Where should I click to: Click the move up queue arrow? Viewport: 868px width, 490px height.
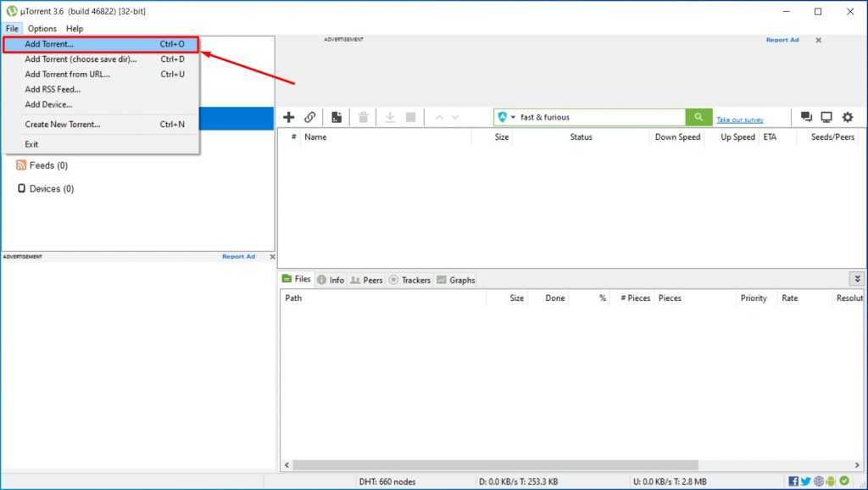click(x=439, y=117)
